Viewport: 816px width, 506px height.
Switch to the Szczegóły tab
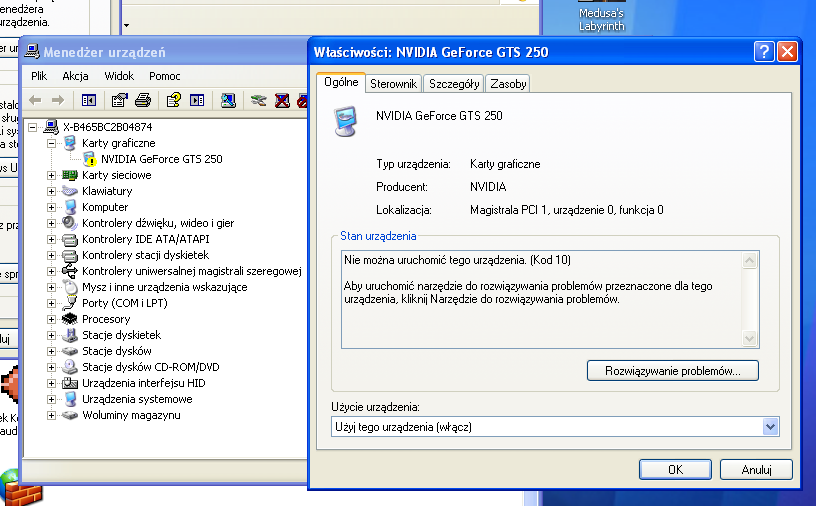point(454,84)
